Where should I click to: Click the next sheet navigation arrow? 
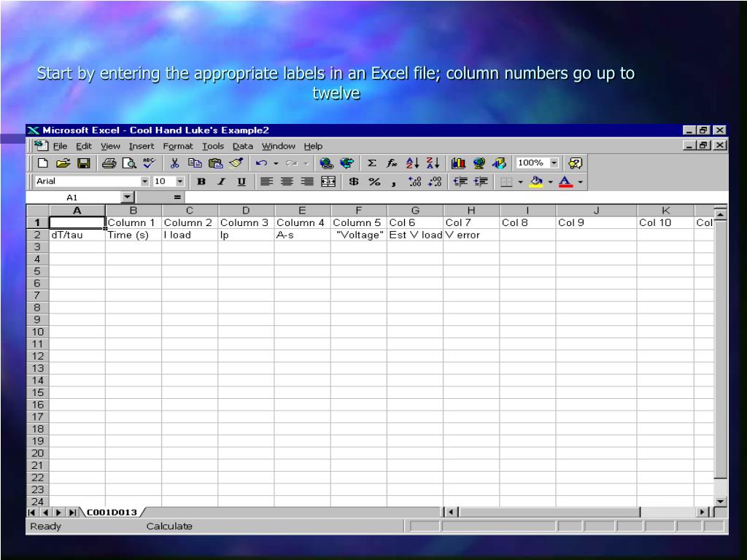58,513
